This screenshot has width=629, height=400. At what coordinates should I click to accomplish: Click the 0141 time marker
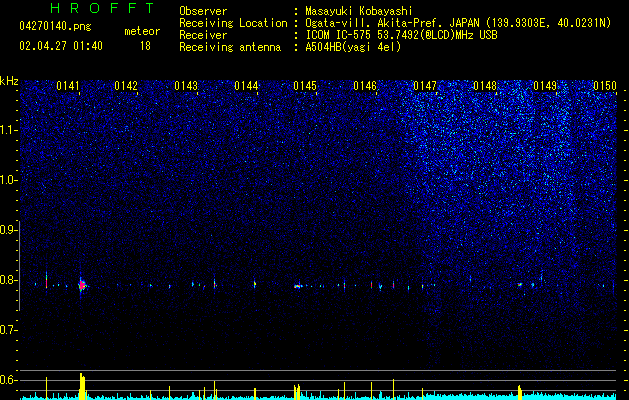click(x=68, y=86)
